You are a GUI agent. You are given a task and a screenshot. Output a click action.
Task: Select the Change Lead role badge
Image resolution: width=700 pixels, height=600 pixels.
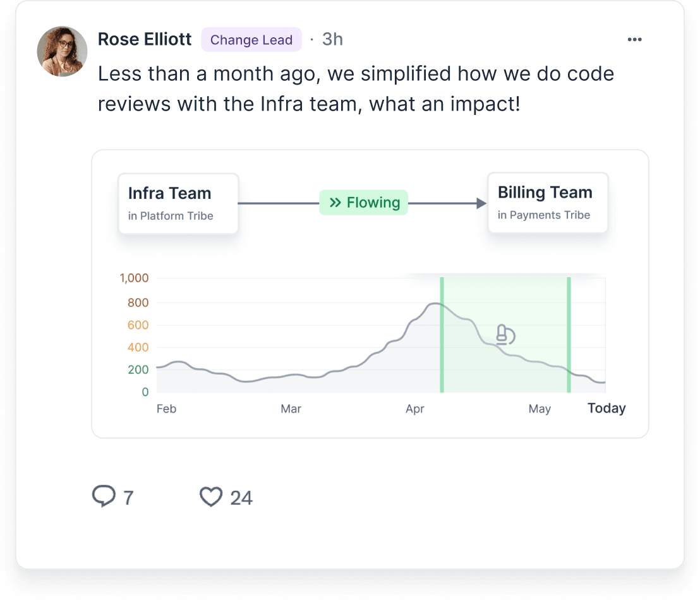[x=251, y=40]
